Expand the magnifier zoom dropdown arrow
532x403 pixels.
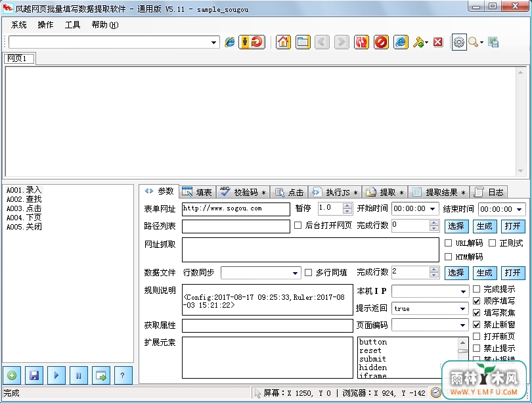point(481,43)
